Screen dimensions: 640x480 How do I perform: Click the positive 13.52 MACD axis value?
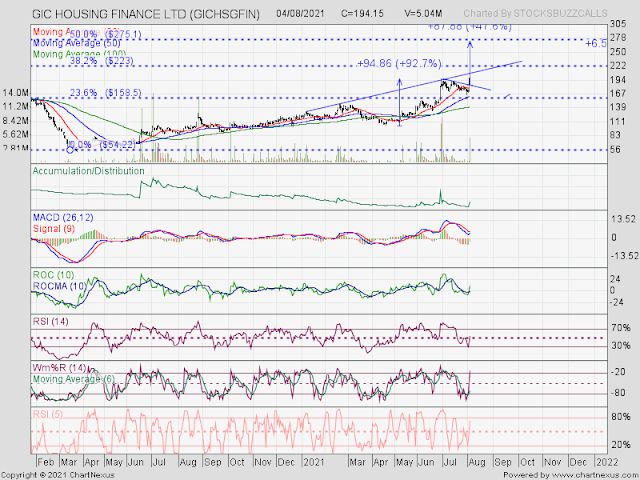pyautogui.click(x=623, y=220)
